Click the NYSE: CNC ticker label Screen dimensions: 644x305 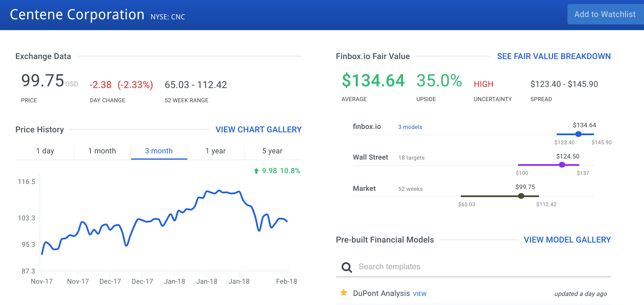168,17
